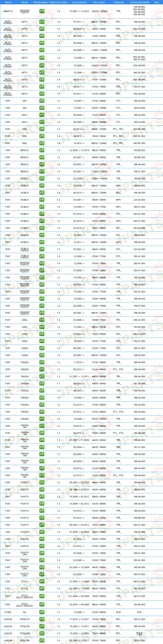Viewport: 163px width, 644px height.
Task: Select the 955 A6.000 engine code
Action: [139, 79]
